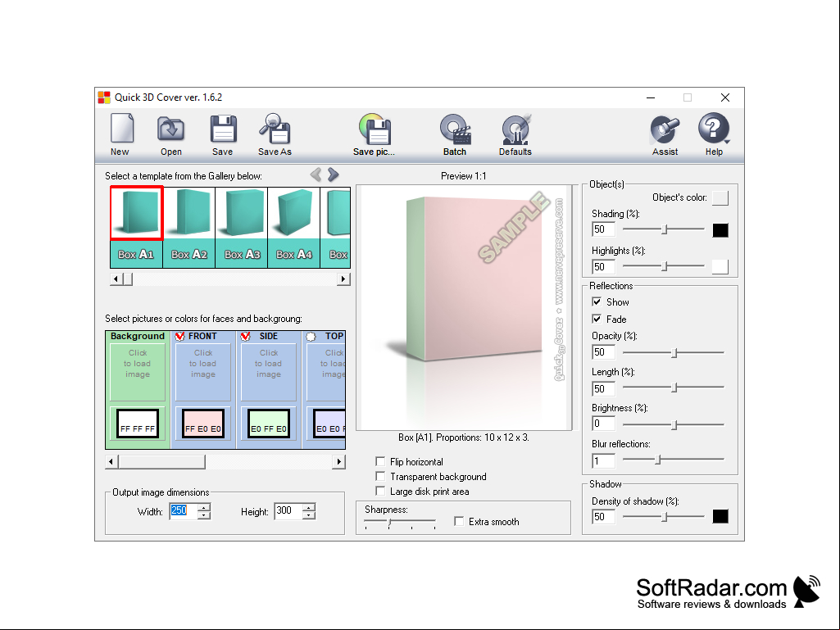Load an image for SIDE face
This screenshot has width=840, height=630.
(x=269, y=372)
